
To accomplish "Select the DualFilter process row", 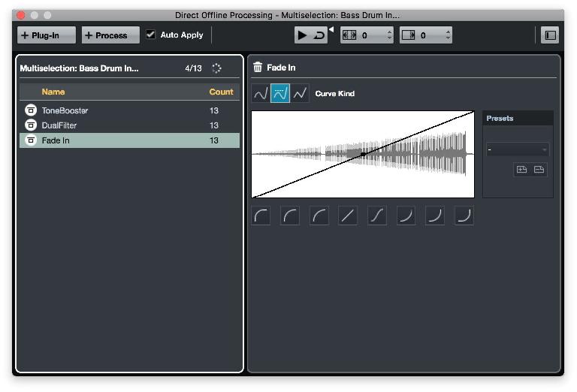I will click(x=129, y=125).
